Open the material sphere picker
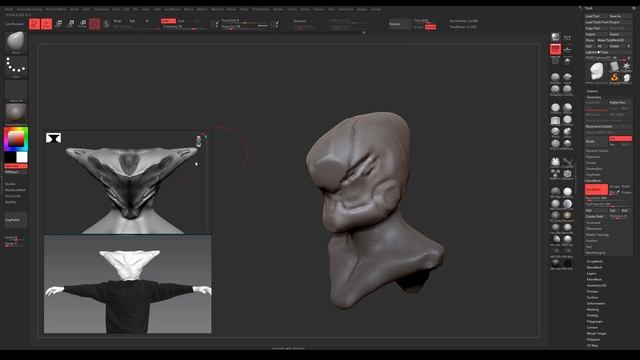This screenshot has width=640, height=360. [16, 114]
